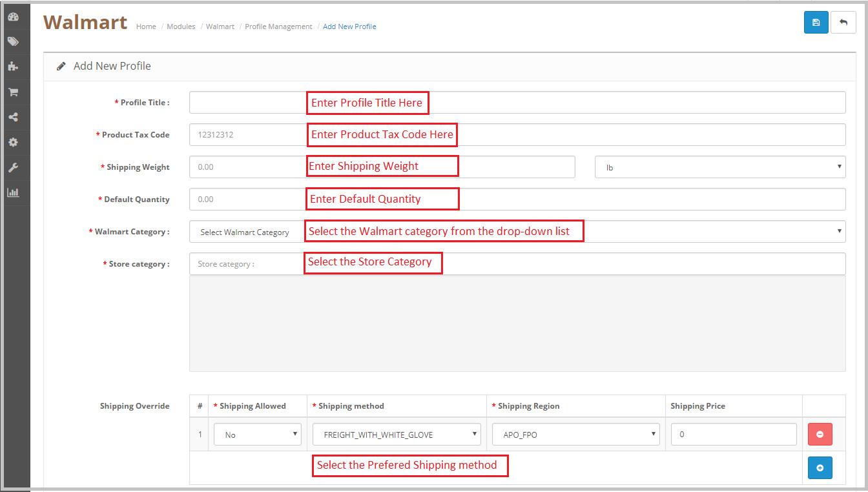Remove shipping override row with red minus
This screenshot has width=868, height=492.
[x=820, y=435]
